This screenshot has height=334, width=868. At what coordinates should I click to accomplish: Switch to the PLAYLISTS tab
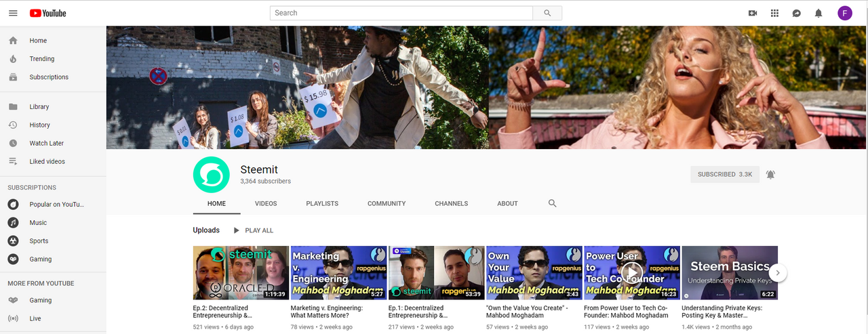322,203
